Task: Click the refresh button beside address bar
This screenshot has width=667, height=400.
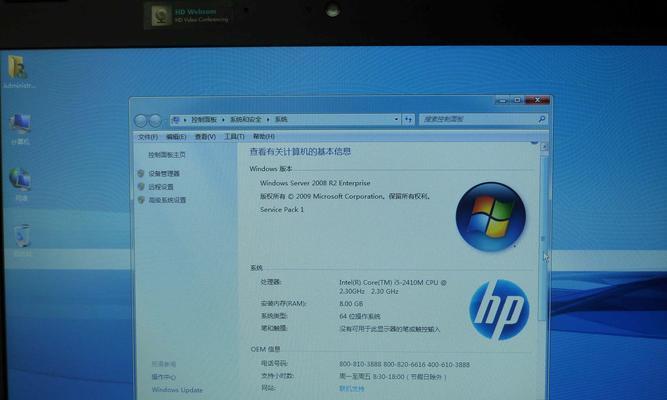Action: [x=408, y=120]
